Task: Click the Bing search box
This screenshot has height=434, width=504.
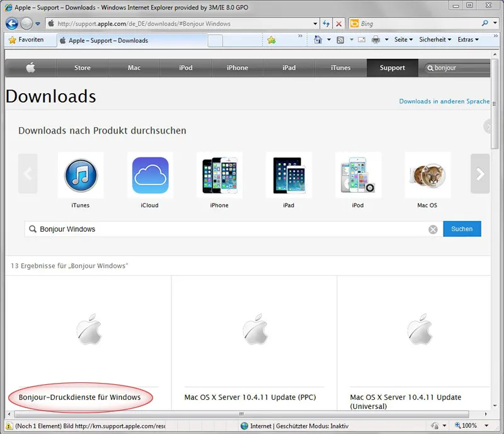Action: (418, 23)
